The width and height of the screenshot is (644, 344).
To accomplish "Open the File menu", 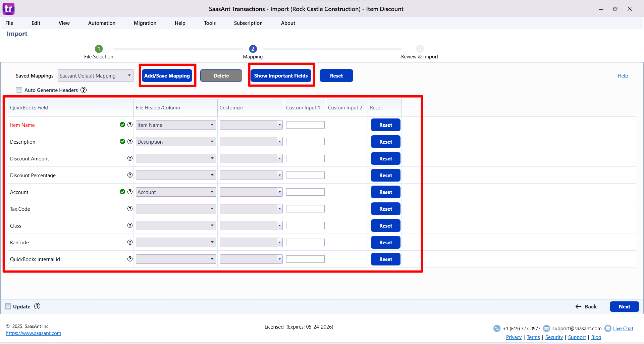I will click(x=9, y=23).
